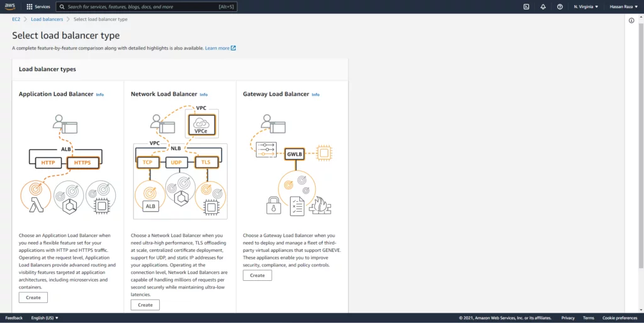Click the orange chip icon beside GWLB
The image size is (644, 323).
tap(324, 153)
